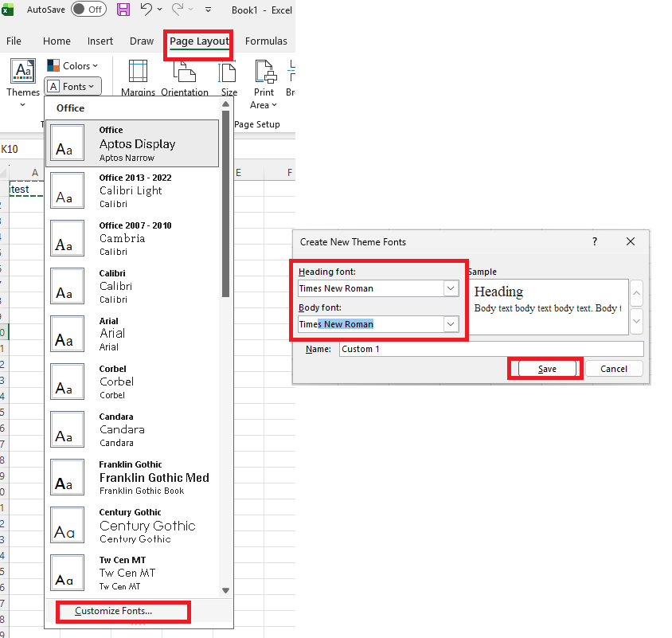Click Sample preview scroll down arrow
The width and height of the screenshot is (672, 638).
(x=637, y=321)
